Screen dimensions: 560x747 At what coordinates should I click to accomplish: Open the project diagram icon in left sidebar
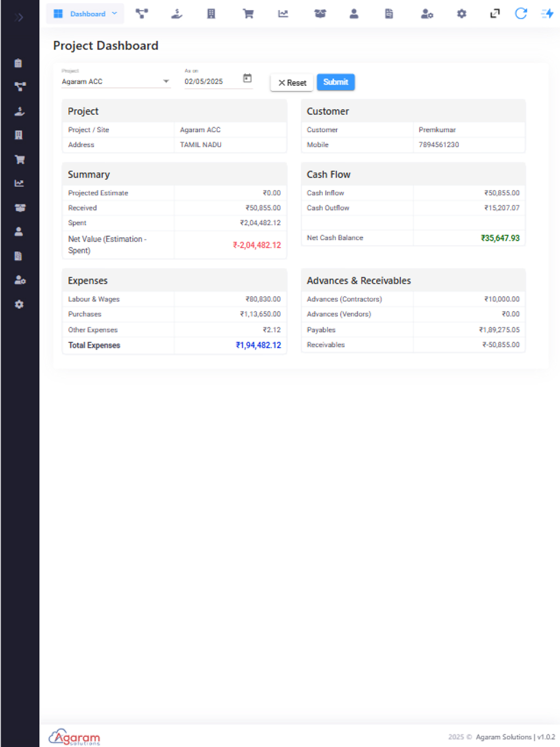(x=20, y=87)
